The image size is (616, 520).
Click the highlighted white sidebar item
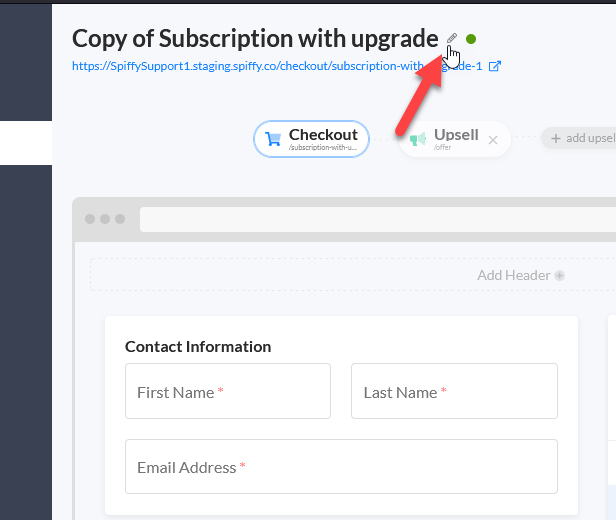pyautogui.click(x=26, y=143)
